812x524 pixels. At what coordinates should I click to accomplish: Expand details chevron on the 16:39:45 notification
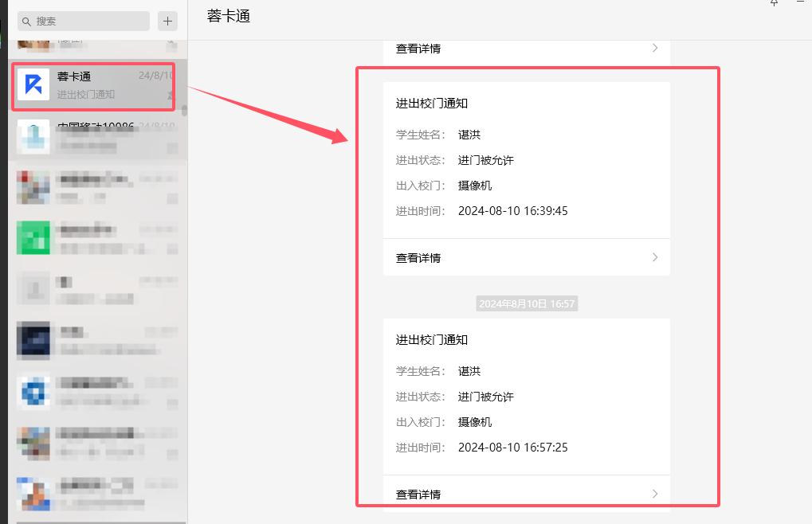[x=655, y=257]
